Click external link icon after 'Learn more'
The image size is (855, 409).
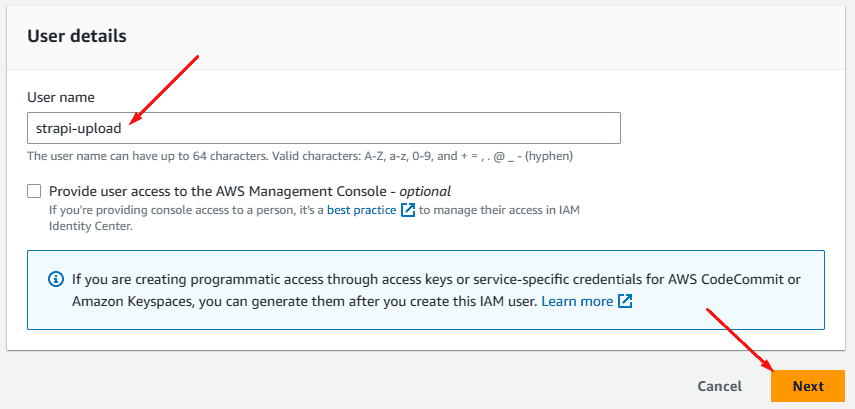pos(625,301)
